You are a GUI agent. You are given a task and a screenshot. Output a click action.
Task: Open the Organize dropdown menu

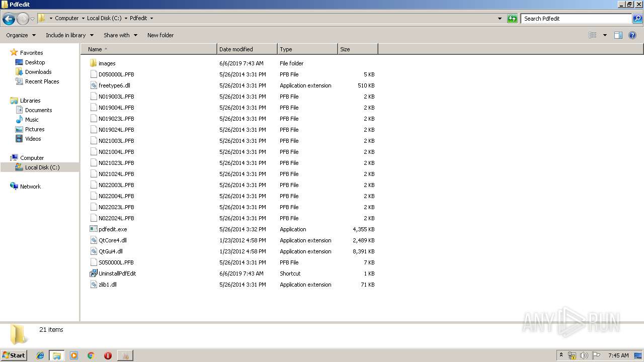pos(21,35)
